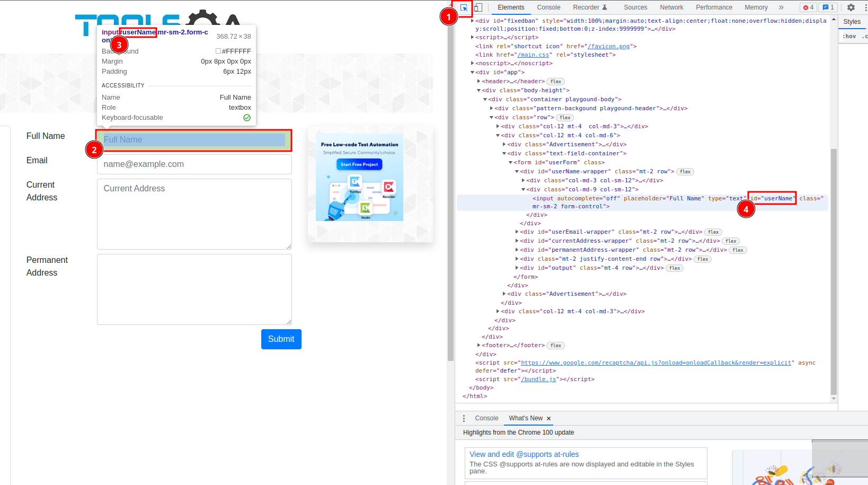The image size is (868, 485).
Task: Switch to the Elements tab
Action: [x=511, y=7]
